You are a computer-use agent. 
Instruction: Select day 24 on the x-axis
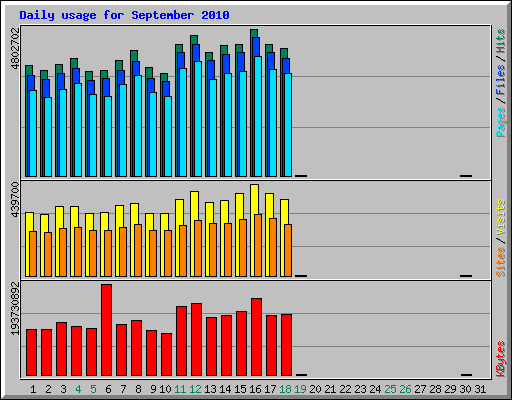tap(375, 389)
